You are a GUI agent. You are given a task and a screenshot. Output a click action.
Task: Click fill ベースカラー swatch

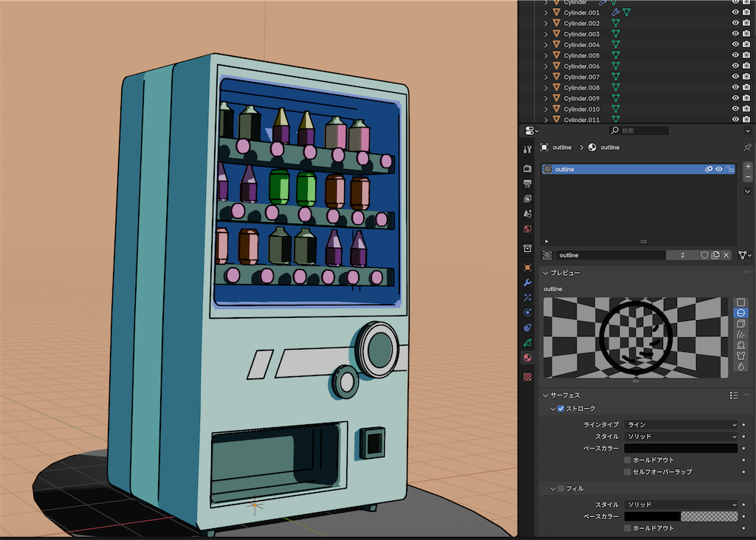(x=681, y=516)
